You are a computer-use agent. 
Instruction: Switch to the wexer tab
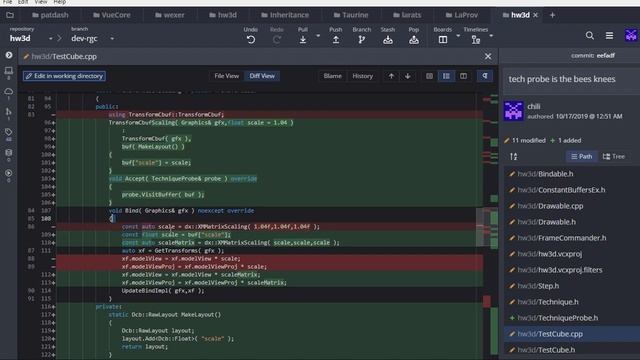(x=170, y=15)
